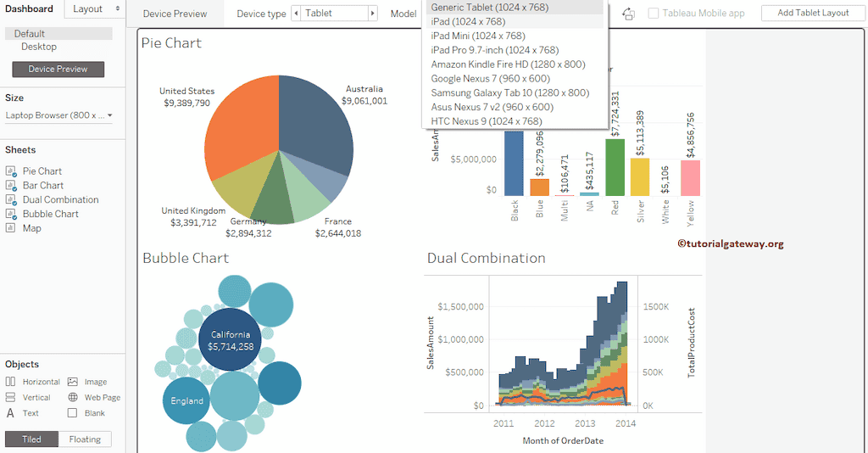Select the Bubble Chart sheet label
Screen dimensions: 868x453
(50, 214)
